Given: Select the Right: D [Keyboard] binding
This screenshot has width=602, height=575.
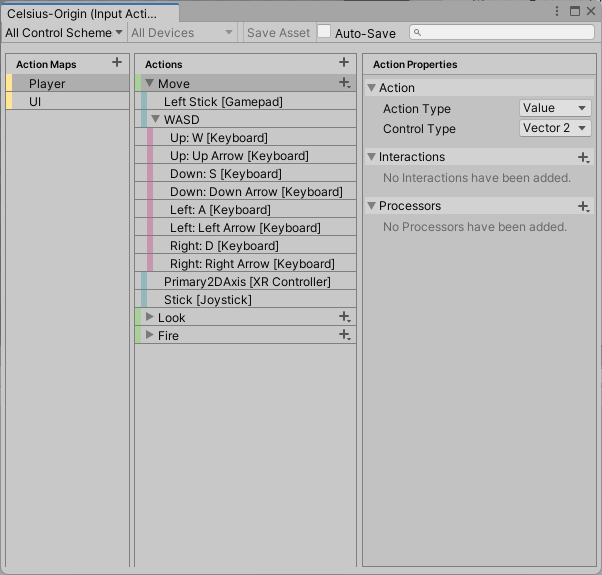Looking at the screenshot, I should [245, 246].
